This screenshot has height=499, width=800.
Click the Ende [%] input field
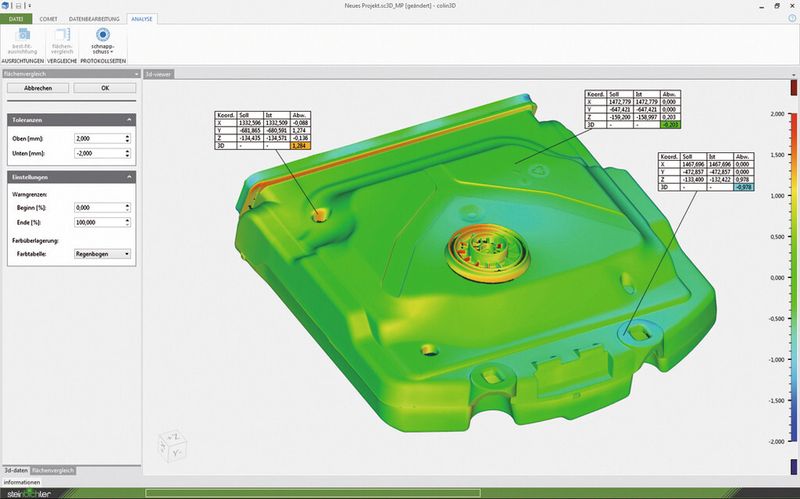point(99,222)
